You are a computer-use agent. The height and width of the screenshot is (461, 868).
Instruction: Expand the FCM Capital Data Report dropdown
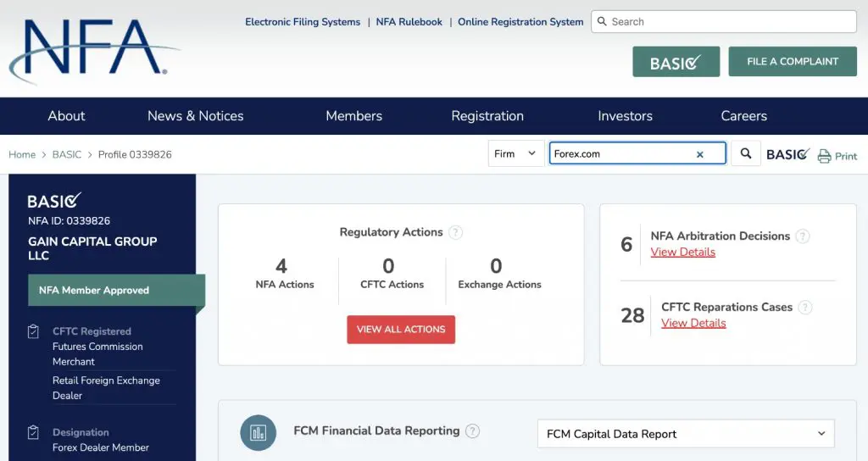(x=686, y=434)
